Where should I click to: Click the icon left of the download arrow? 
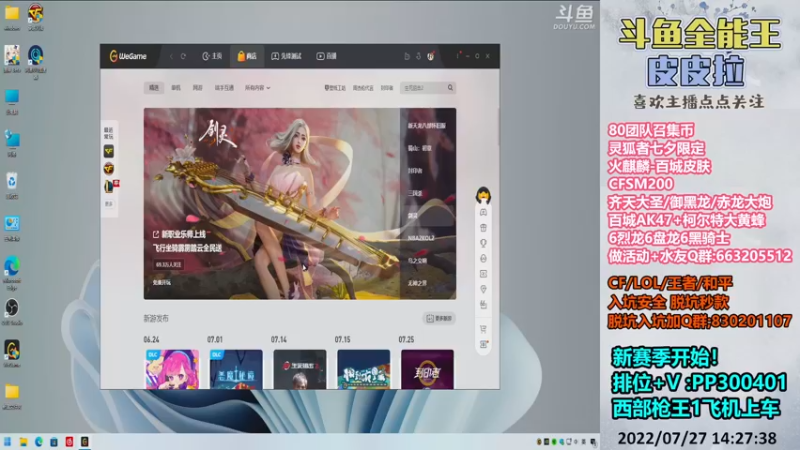[x=407, y=56]
